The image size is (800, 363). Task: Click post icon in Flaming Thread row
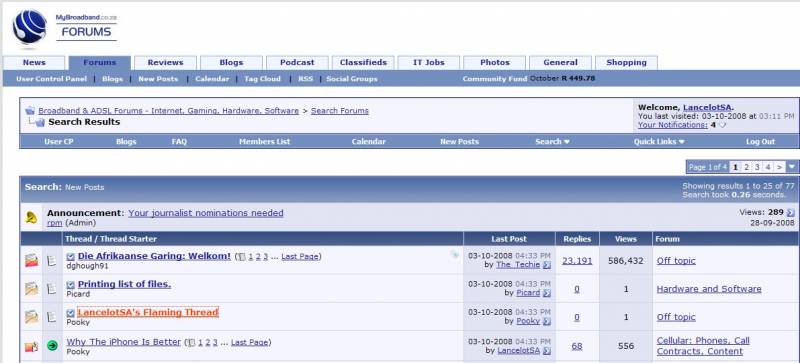coord(52,317)
